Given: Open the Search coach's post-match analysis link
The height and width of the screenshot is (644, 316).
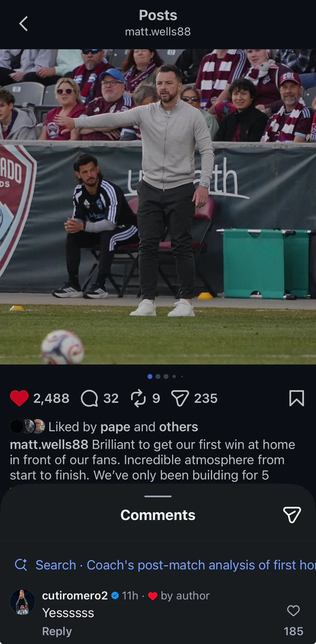Looking at the screenshot, I should click(x=175, y=565).
